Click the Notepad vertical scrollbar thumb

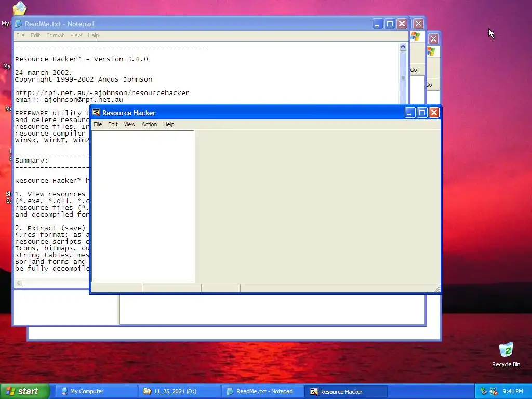point(403,78)
